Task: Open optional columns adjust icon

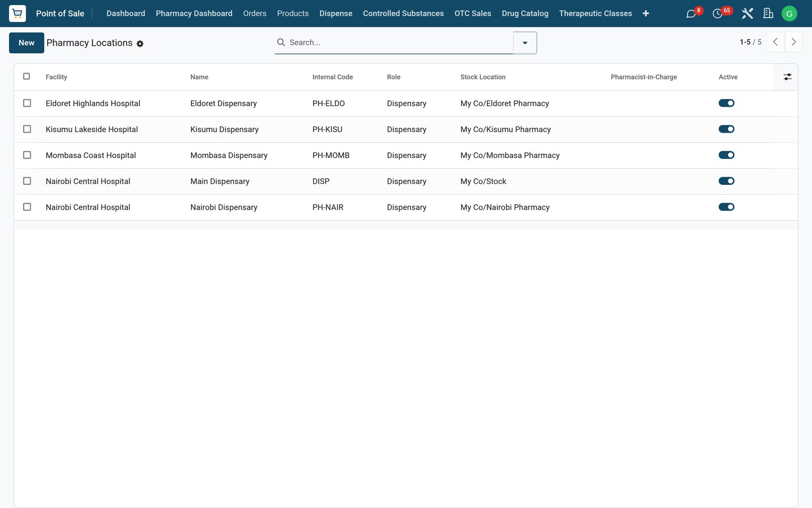Action: tap(787, 77)
